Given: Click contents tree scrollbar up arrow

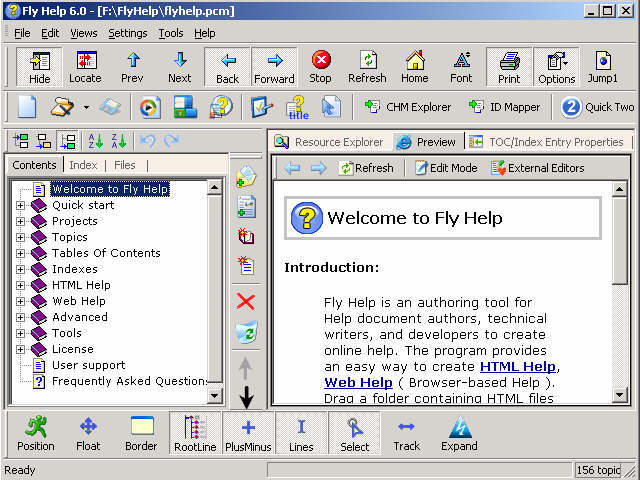Looking at the screenshot, I should pos(215,188).
